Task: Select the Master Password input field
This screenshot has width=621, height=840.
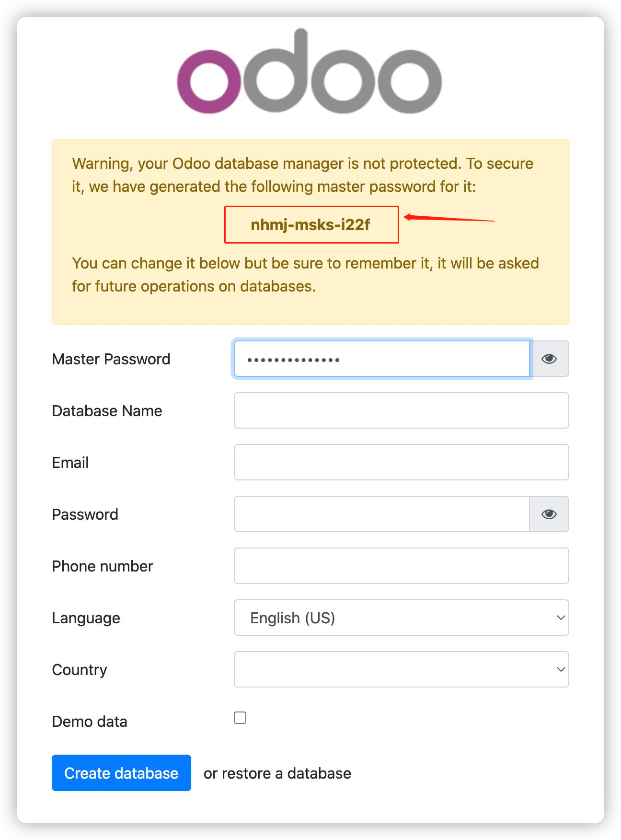Action: [x=381, y=359]
